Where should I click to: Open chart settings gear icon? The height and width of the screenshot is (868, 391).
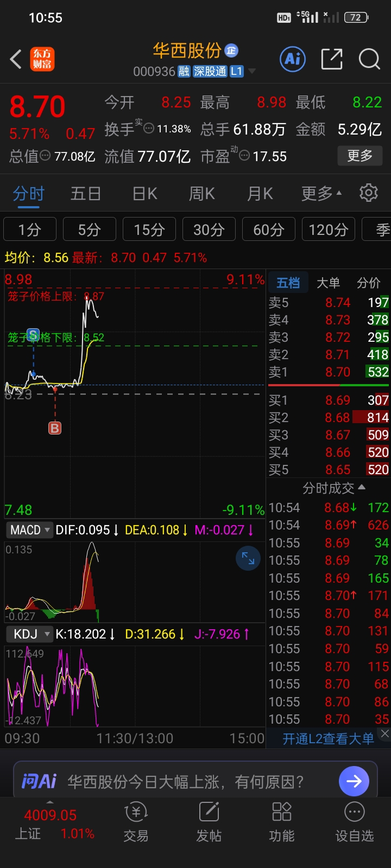coord(369,193)
